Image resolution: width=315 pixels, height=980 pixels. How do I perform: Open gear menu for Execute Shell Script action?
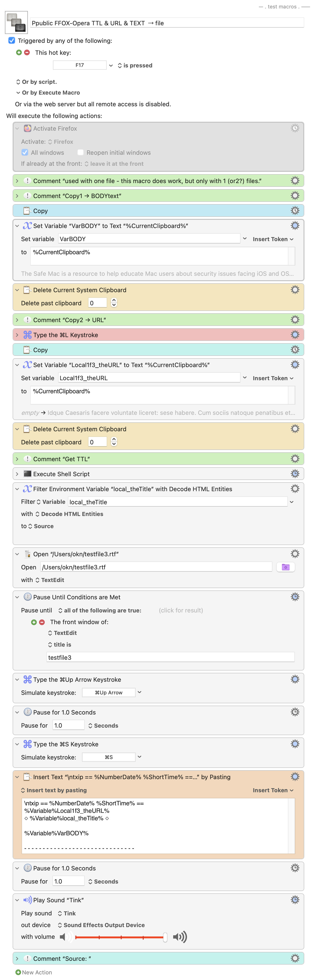pos(294,474)
